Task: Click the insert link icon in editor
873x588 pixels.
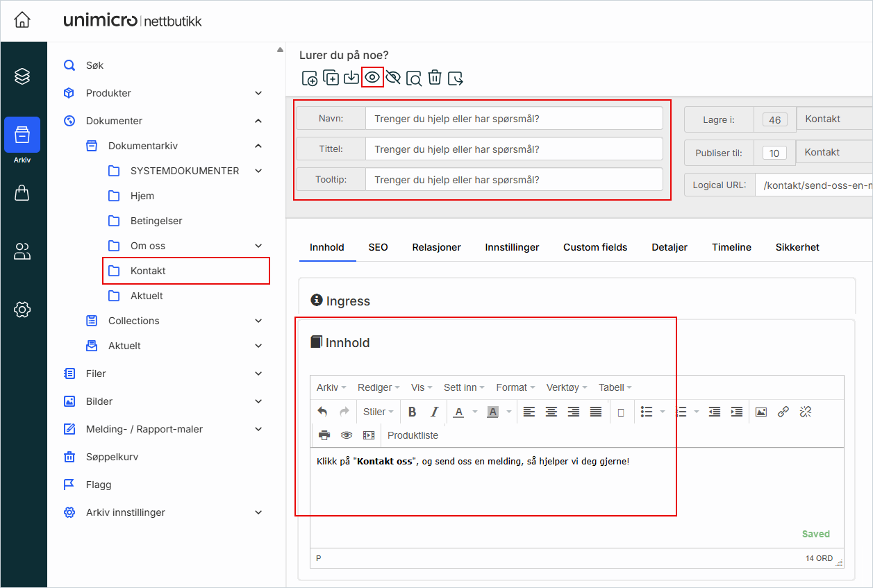Action: coord(783,412)
